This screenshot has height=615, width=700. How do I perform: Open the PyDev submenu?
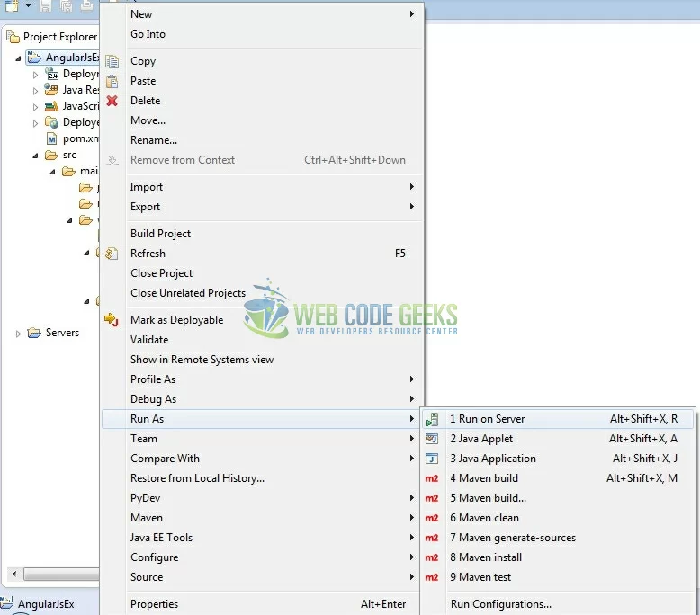263,498
